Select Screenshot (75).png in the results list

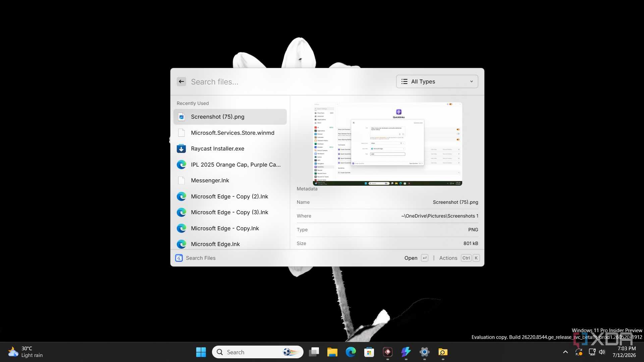click(x=230, y=117)
